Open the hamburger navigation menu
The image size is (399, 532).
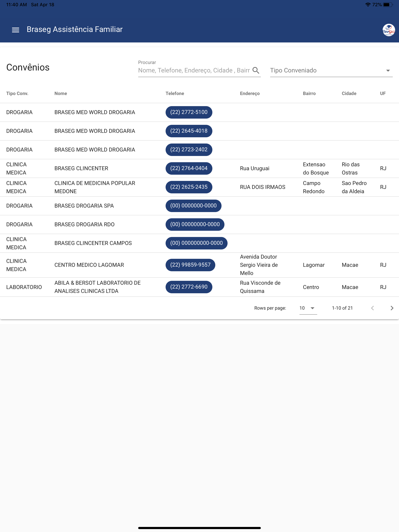click(16, 30)
